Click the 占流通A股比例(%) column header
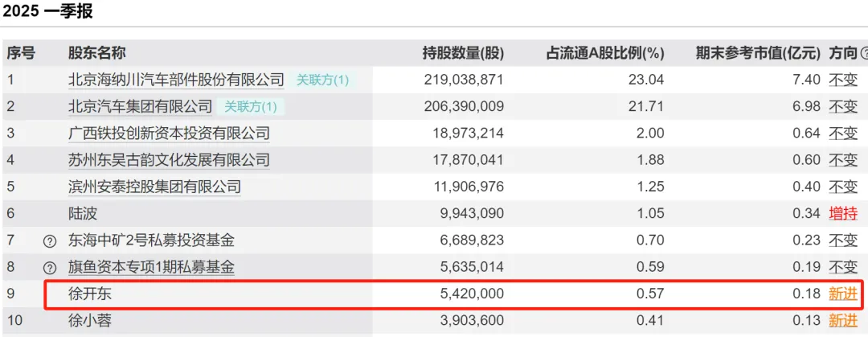Screen dimensions: 868x337 pos(605,54)
